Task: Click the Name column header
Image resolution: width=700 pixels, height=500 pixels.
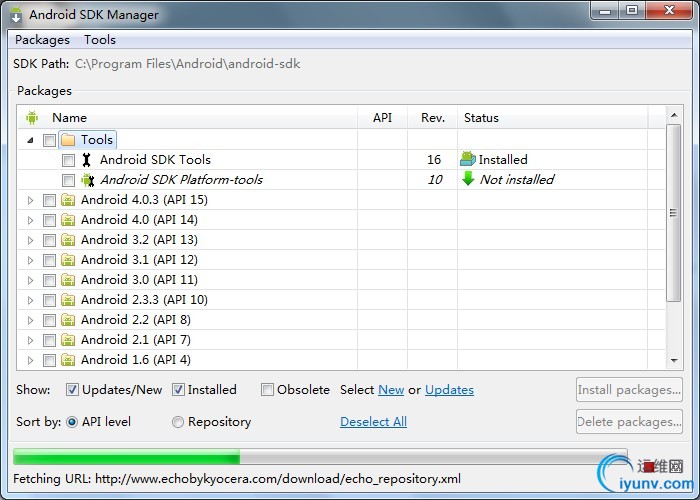Action: 188,118
